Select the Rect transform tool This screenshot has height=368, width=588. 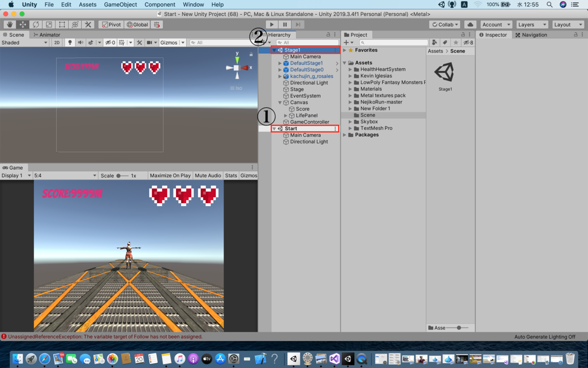point(62,25)
